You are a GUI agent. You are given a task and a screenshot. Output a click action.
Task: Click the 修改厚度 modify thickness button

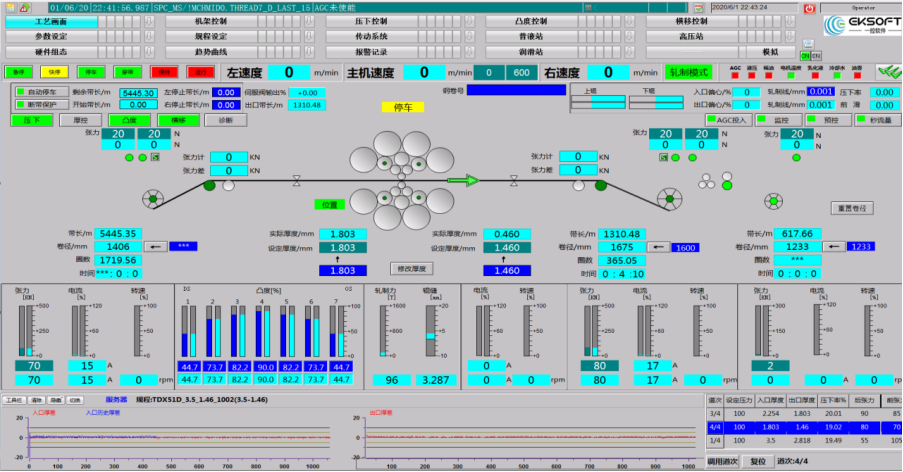[411, 269]
